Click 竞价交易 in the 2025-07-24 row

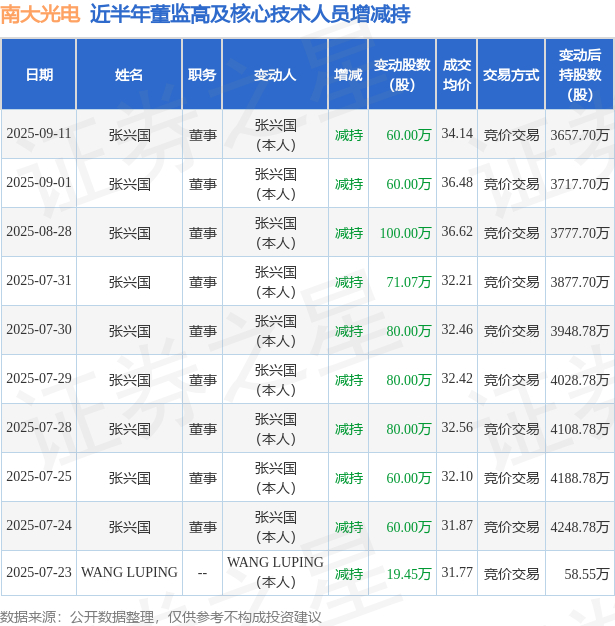tap(511, 527)
